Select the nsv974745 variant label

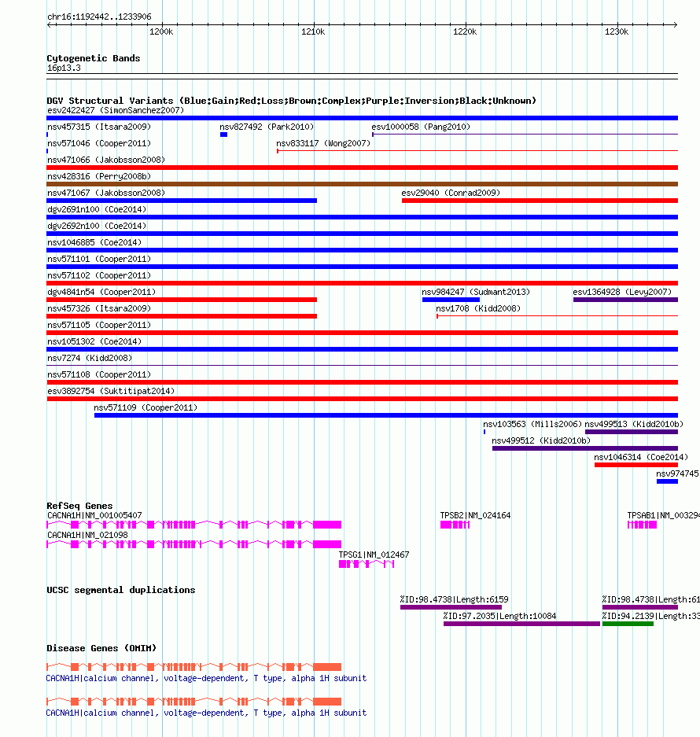click(677, 474)
